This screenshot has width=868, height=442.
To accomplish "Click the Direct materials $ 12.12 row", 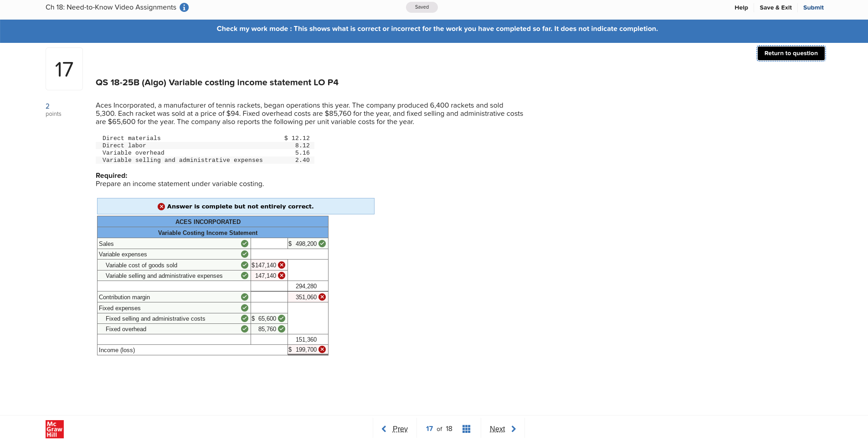I will 205,138.
